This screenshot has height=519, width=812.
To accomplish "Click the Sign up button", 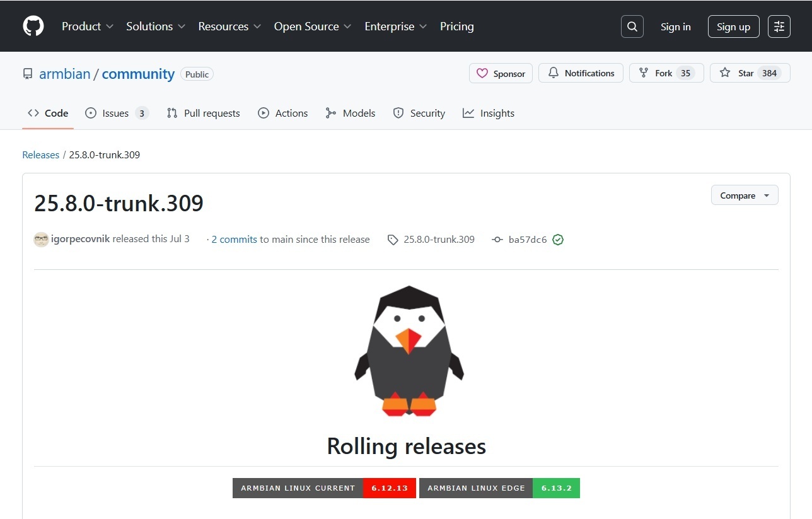I will pyautogui.click(x=734, y=26).
